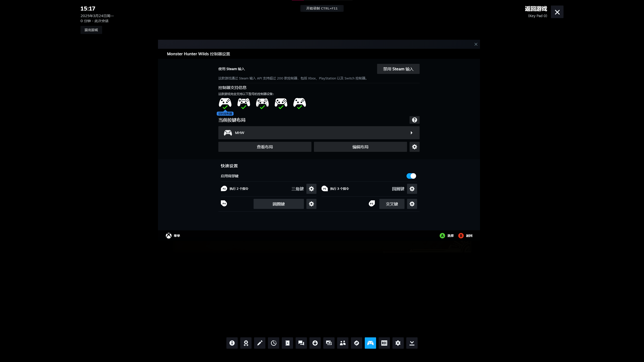The height and width of the screenshot is (362, 644).
Task: Open the REC game recording icon
Action: click(384, 343)
